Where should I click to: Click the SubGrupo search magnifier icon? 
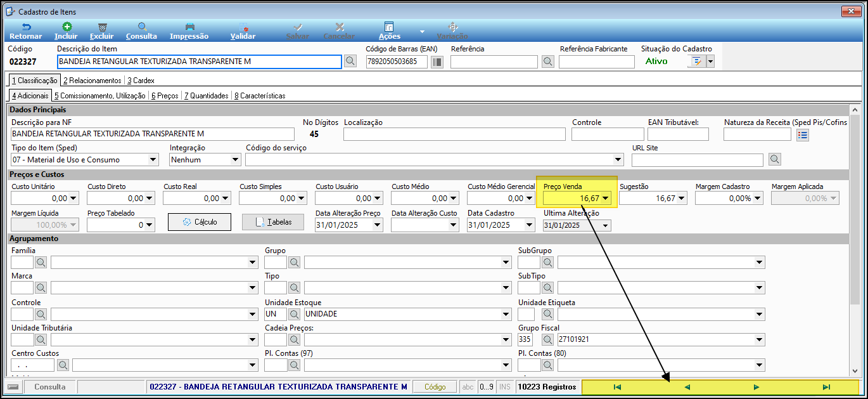coord(547,262)
